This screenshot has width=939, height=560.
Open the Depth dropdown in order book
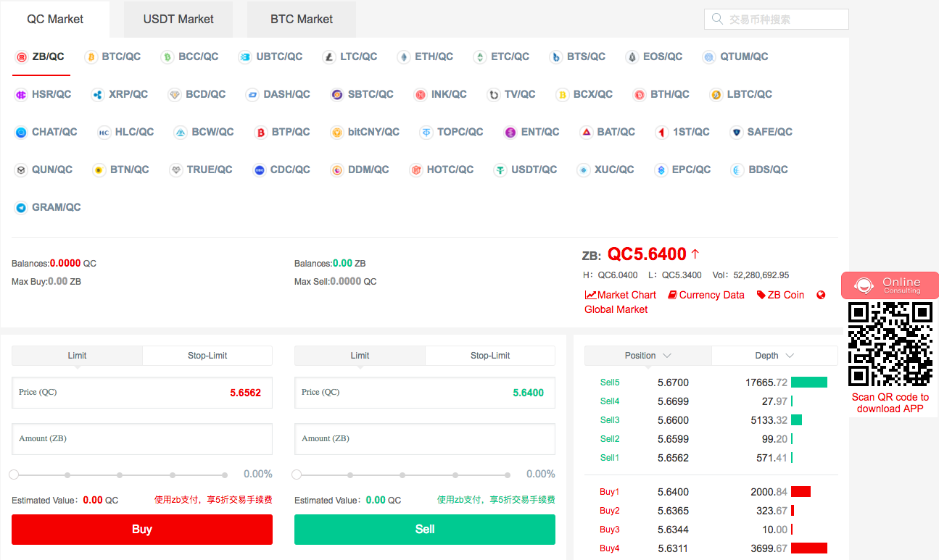click(x=774, y=356)
